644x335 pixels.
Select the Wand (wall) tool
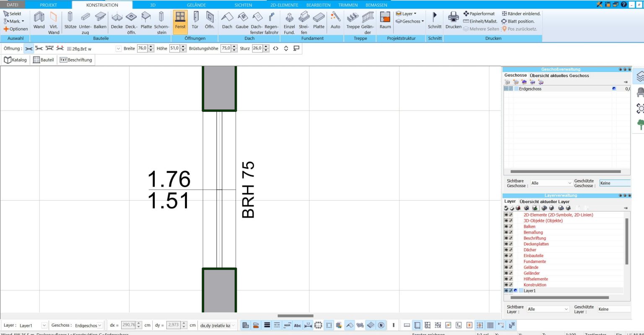[39, 21]
